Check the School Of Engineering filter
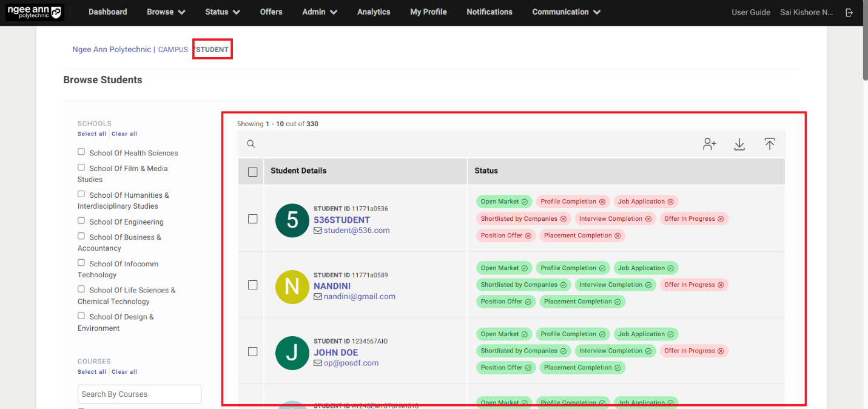Image resolution: width=868 pixels, height=409 pixels. point(81,221)
